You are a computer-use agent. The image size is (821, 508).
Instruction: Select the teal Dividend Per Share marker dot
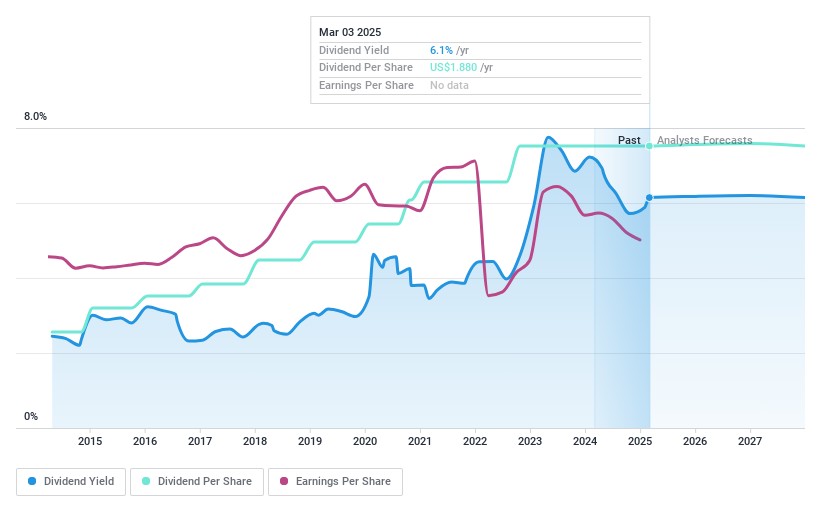coord(649,146)
